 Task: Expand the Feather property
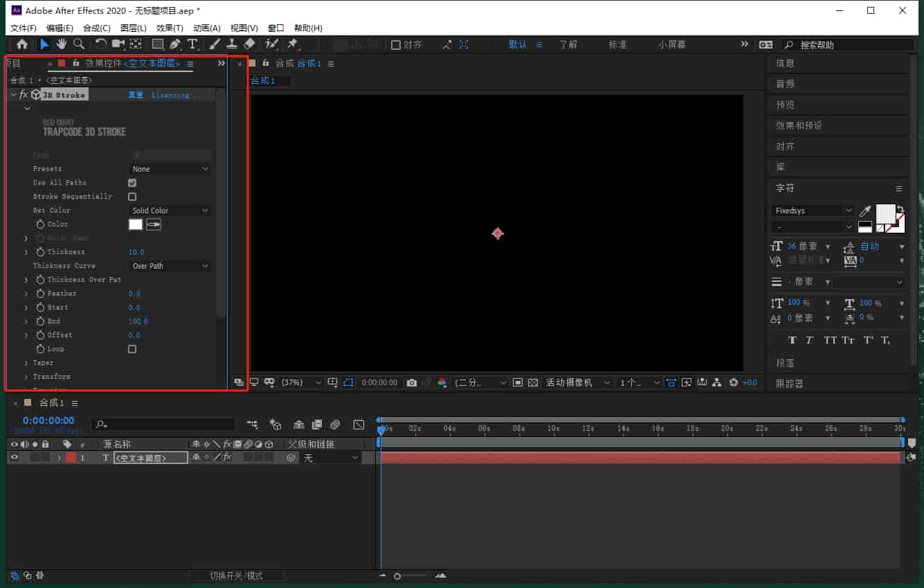pos(26,294)
